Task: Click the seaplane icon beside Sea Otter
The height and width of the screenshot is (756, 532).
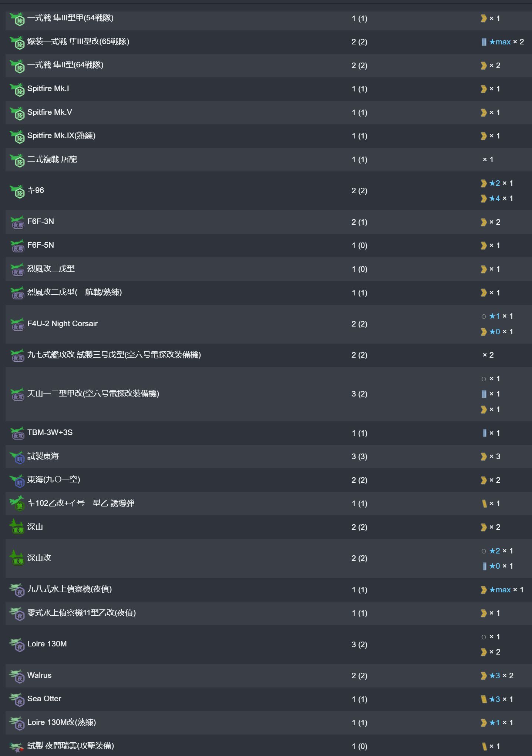Action: (17, 699)
